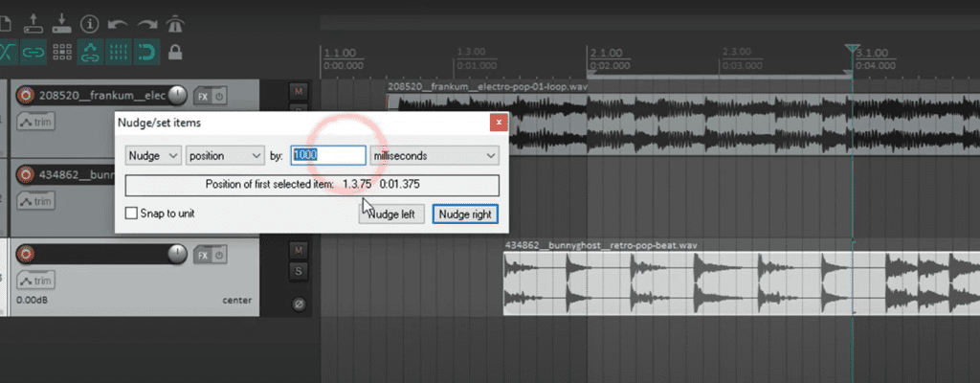
Task: Toggle Envelope points move with items icon
Action: [91, 52]
